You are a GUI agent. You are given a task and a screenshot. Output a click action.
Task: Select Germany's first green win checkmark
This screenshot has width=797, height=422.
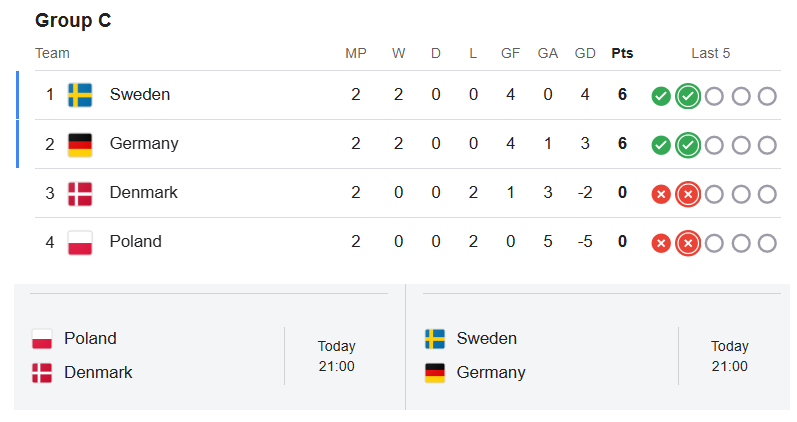(661, 145)
